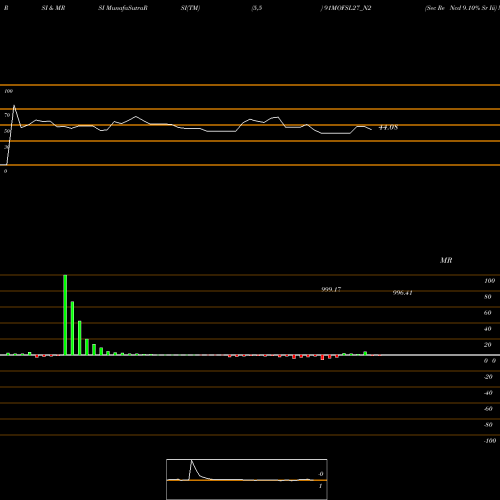
Task: Click the MR axis label -40
Action: 488,393
